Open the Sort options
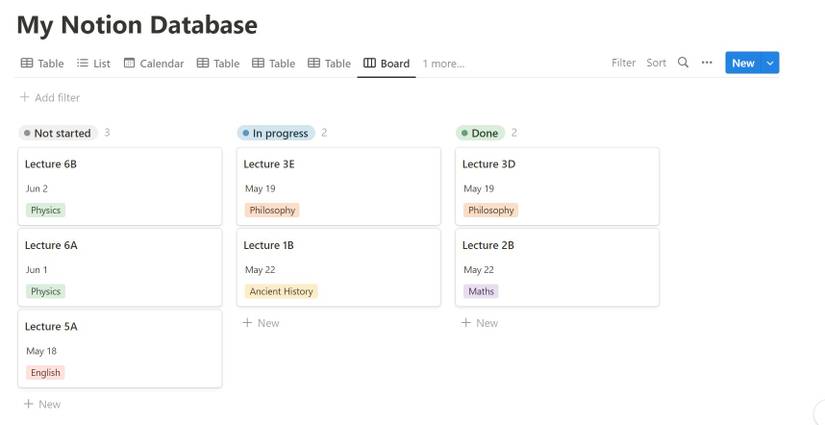825x425 pixels. pos(656,62)
